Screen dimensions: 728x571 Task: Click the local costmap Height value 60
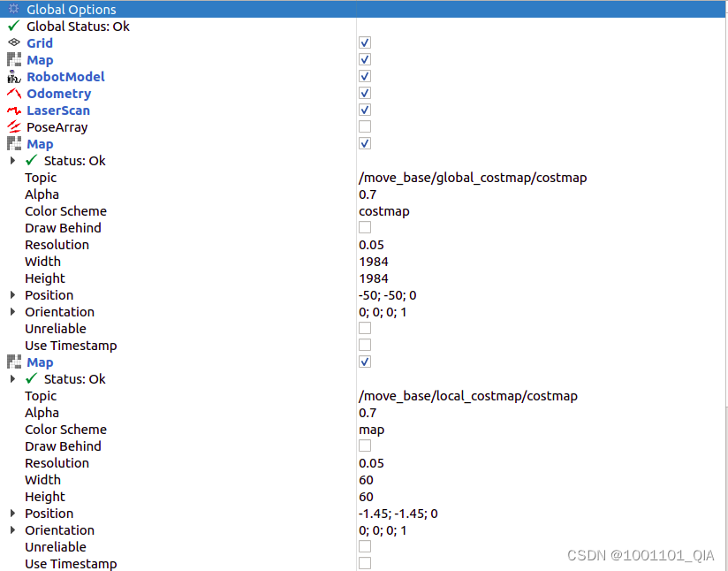pos(366,497)
